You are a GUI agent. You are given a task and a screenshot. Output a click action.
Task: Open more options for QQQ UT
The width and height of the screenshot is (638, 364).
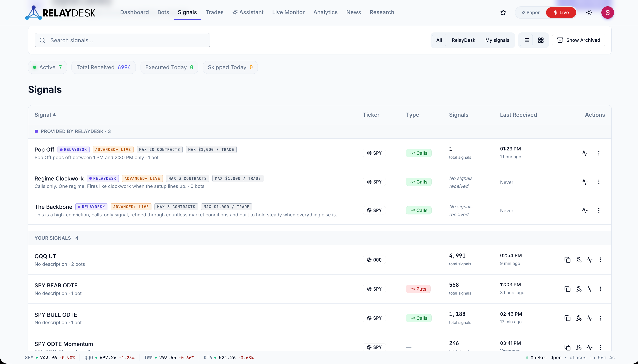pyautogui.click(x=600, y=260)
